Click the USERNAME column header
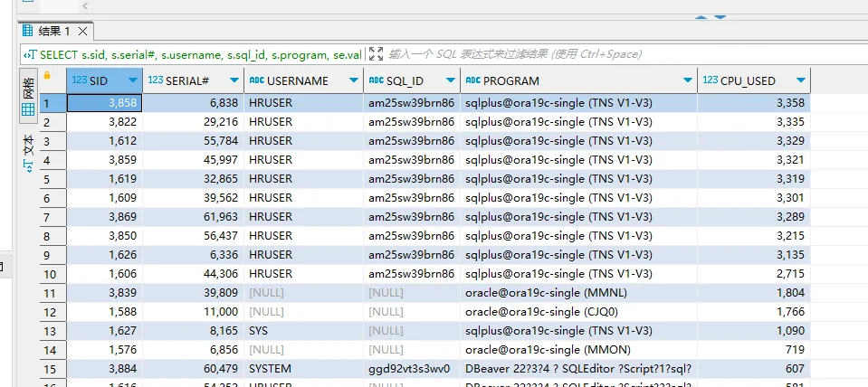The image size is (868, 387). pos(303,80)
